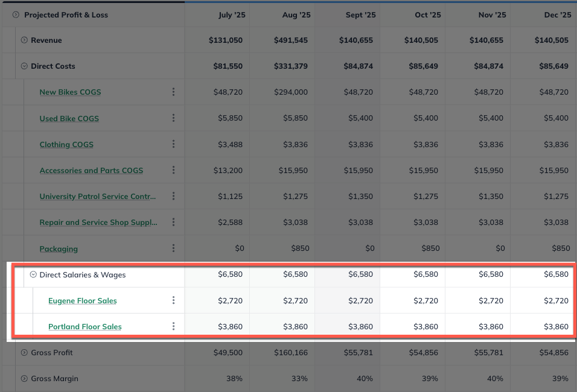Select Revenue value $491,545 for Aug '25
The width and height of the screenshot is (577, 392).
(291, 40)
